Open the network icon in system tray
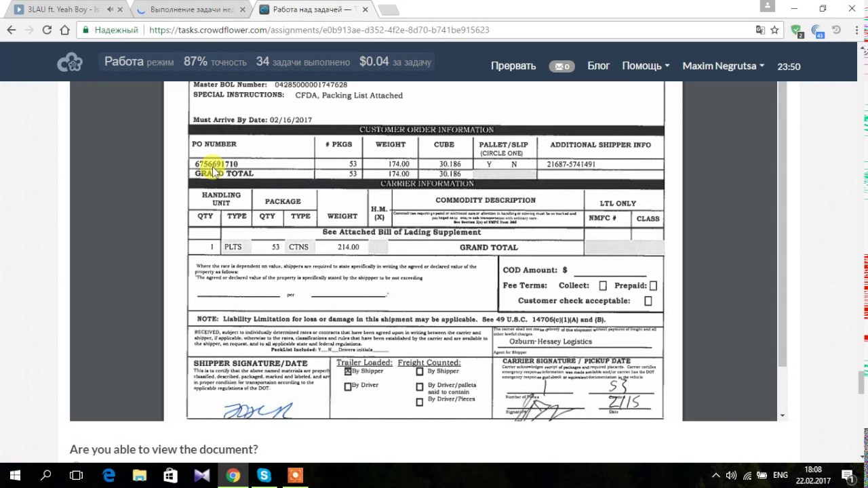 click(x=747, y=476)
